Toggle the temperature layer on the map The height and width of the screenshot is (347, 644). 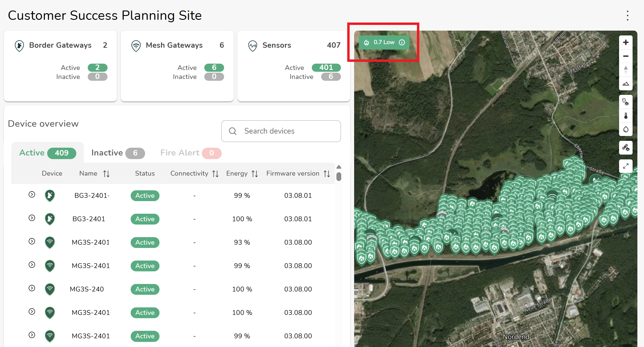coord(626,116)
